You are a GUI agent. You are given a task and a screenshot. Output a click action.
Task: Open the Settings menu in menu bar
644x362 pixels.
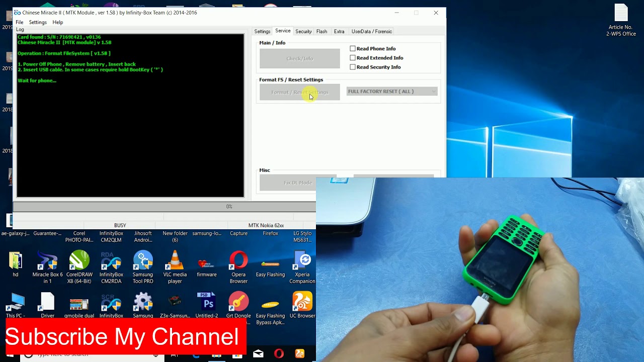pyautogui.click(x=38, y=22)
